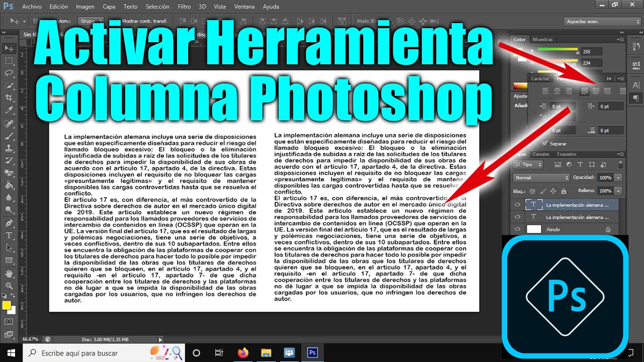Viewport: 644px width, 362px height.
Task: Select the Clone Stamp tool
Action: pyautogui.click(x=9, y=148)
